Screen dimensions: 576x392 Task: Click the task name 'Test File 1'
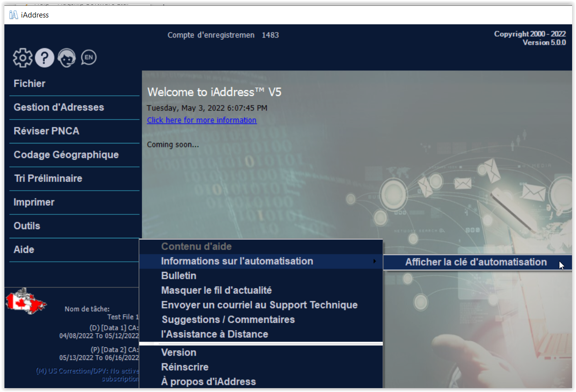(123, 317)
